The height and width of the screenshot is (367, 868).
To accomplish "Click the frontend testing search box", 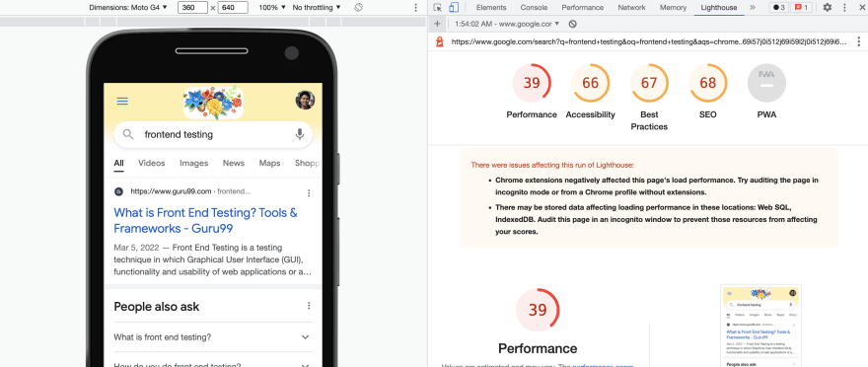I will click(213, 134).
